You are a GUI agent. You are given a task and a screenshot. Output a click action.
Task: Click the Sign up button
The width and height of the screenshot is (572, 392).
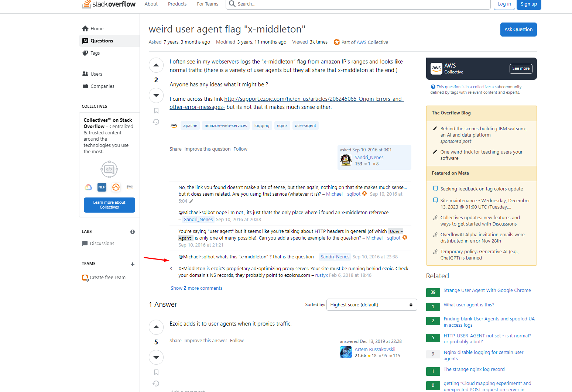529,4
